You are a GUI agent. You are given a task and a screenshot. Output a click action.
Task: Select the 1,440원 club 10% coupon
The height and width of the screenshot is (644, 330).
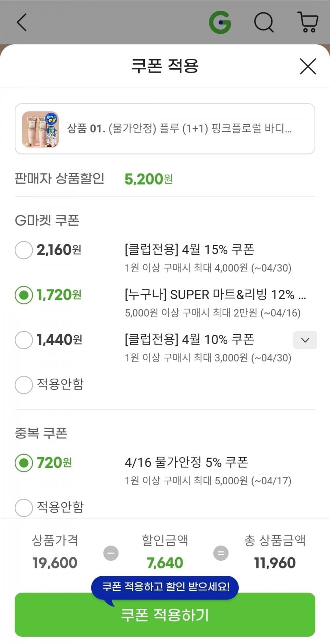coord(24,340)
